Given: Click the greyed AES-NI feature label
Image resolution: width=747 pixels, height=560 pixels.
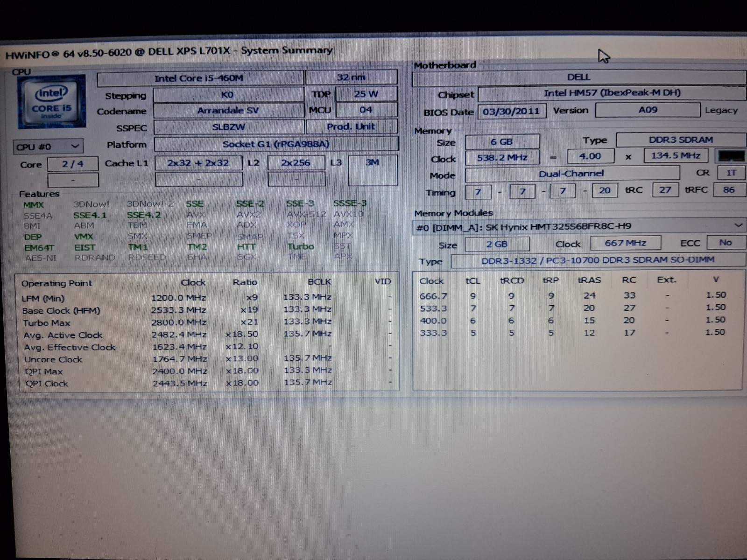Looking at the screenshot, I should click(x=41, y=258).
